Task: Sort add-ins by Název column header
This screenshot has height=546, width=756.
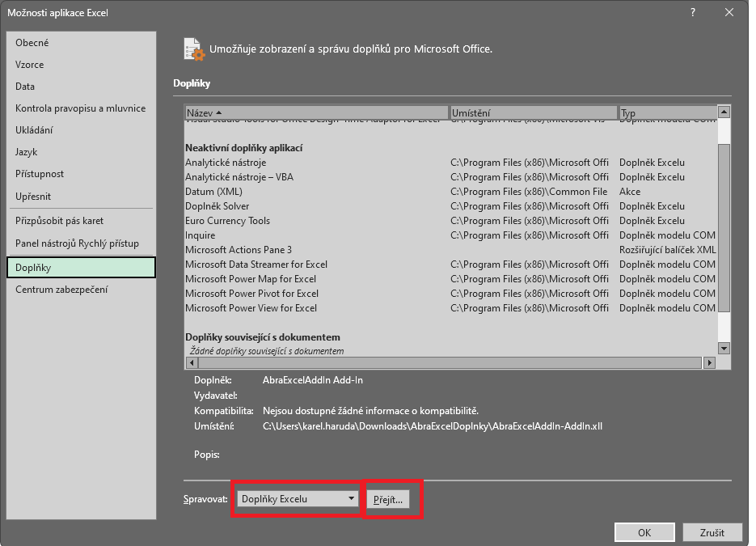Action: pyautogui.click(x=317, y=113)
